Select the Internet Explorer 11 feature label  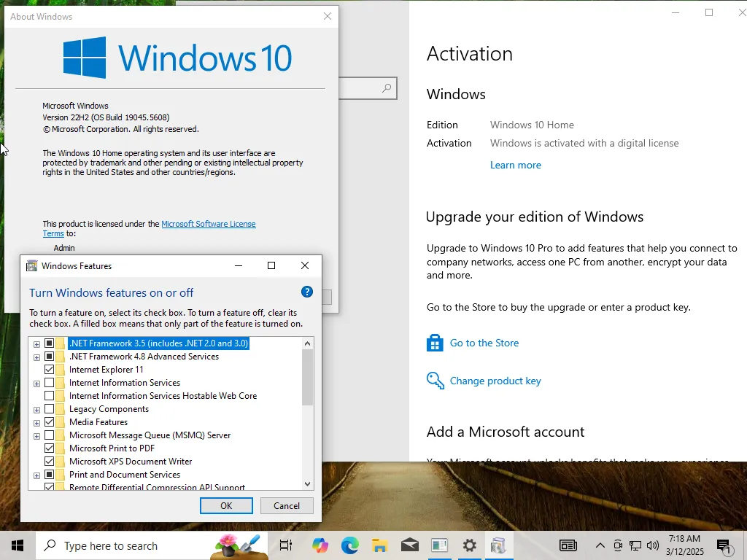[107, 370]
